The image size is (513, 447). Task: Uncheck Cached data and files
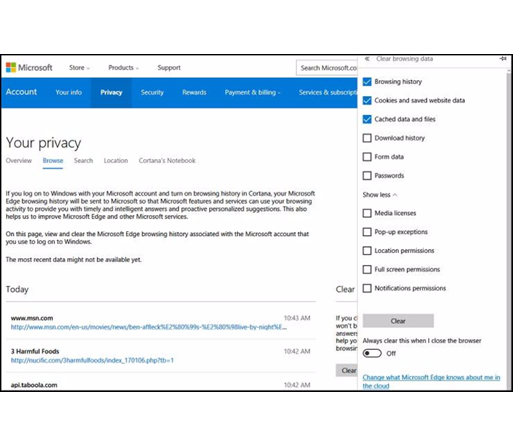tap(367, 119)
